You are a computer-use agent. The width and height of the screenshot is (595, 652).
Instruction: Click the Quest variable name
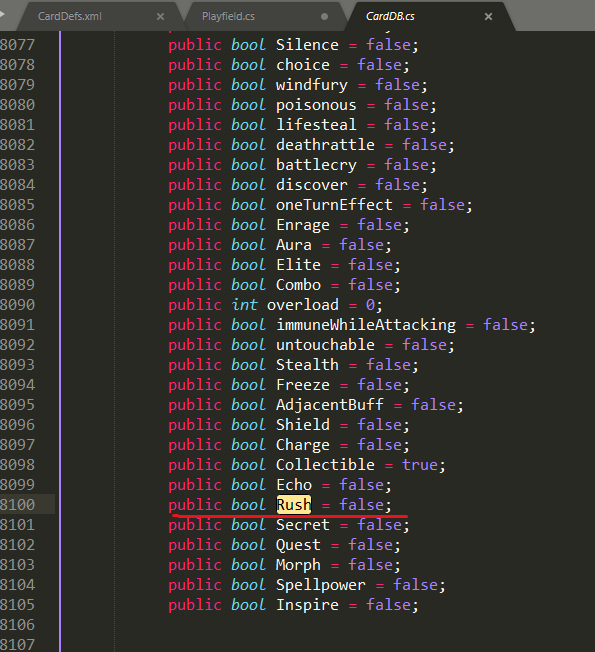[298, 545]
